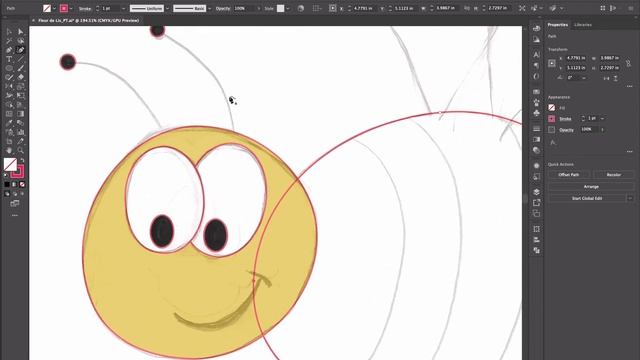The height and width of the screenshot is (360, 640).
Task: Choose the Line Segment tool
Action: (20, 59)
